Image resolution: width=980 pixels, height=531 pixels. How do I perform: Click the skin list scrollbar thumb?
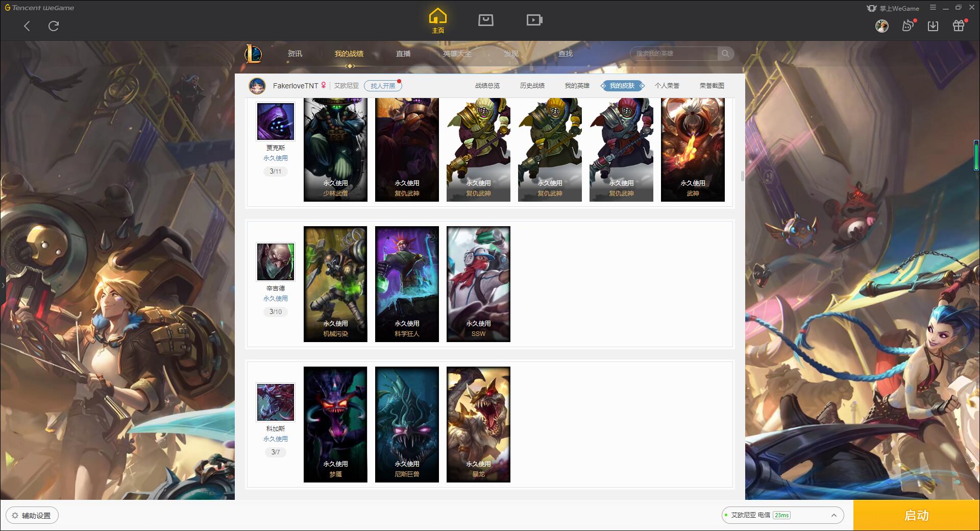pos(742,176)
